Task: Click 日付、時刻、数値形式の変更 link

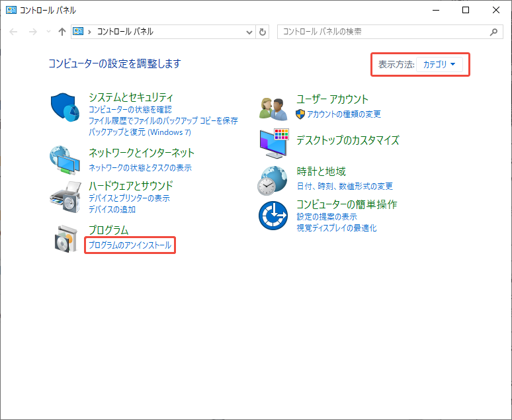Action: (345, 186)
